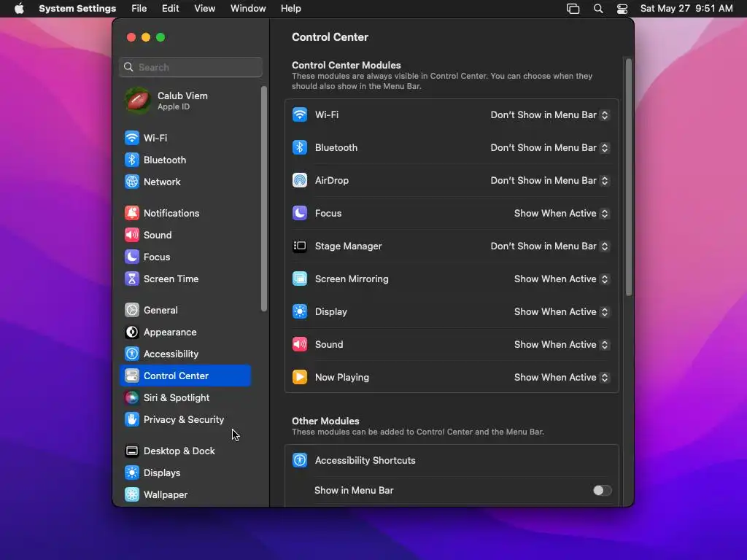This screenshot has height=560, width=747.
Task: Click the main pane vertical scrollbar
Action: 629,177
